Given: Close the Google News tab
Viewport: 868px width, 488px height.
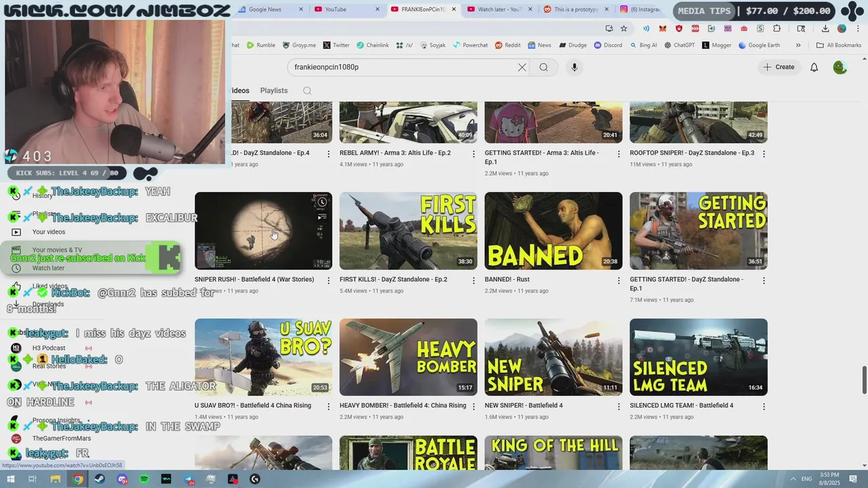Looking at the screenshot, I should click(x=301, y=9).
